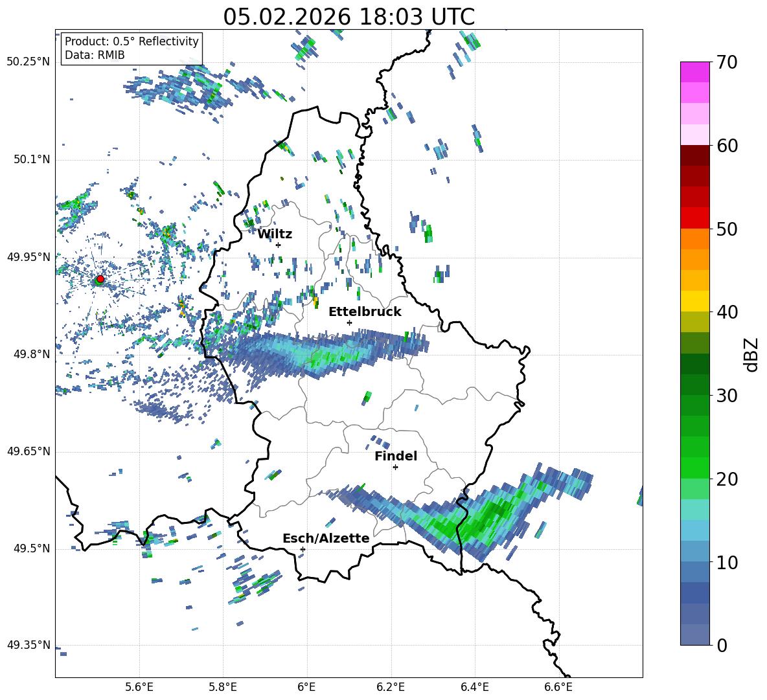767x700 pixels.
Task: Click the 5.8°E longitude label
Action: pyautogui.click(x=223, y=687)
